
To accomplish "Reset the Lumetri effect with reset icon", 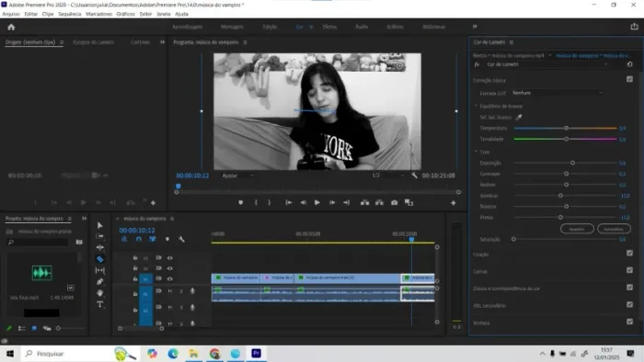I will [629, 64].
